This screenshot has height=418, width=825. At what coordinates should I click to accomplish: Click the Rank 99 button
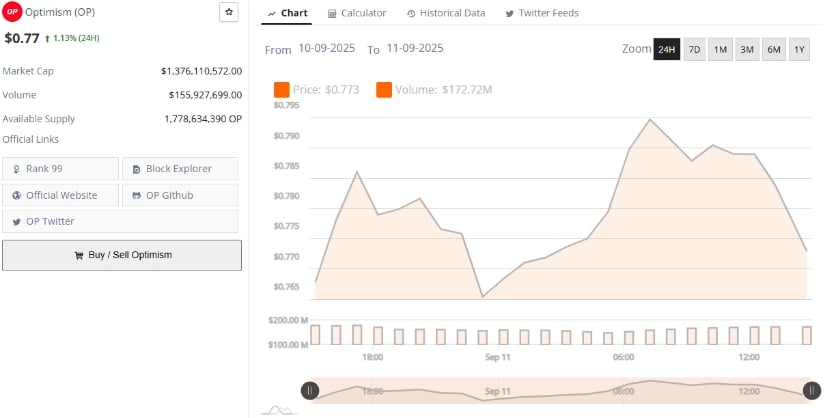(61, 168)
